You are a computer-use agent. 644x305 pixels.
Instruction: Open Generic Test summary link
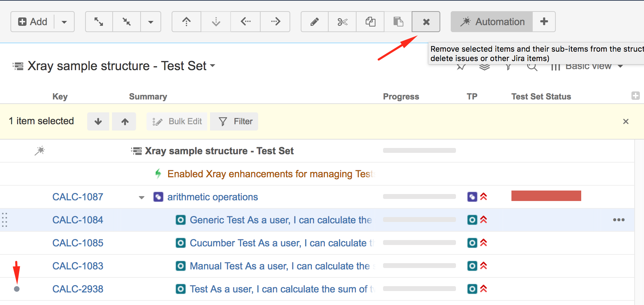click(x=281, y=220)
